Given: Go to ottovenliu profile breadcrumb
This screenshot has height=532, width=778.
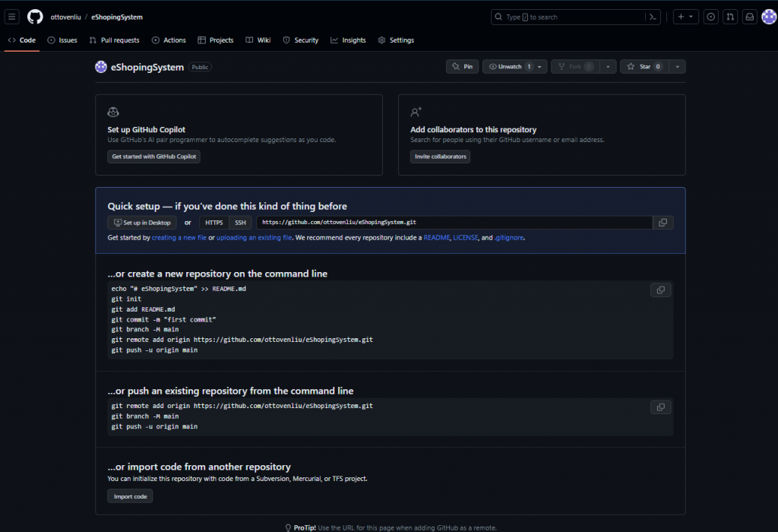Looking at the screenshot, I should click(x=65, y=17).
